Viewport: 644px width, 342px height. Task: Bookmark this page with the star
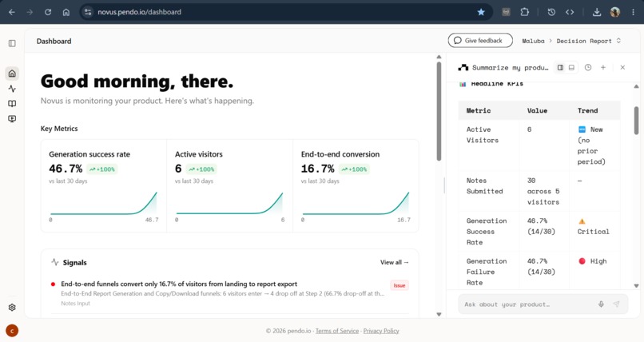click(x=481, y=12)
